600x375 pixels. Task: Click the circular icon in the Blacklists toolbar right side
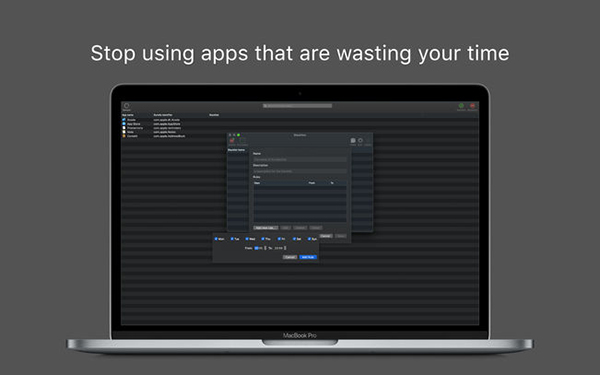[360, 140]
